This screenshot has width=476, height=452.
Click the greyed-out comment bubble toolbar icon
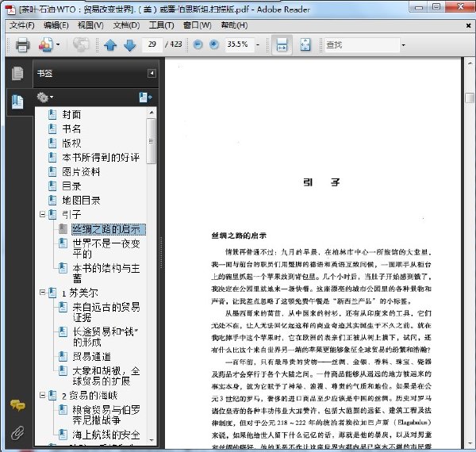click(x=81, y=44)
